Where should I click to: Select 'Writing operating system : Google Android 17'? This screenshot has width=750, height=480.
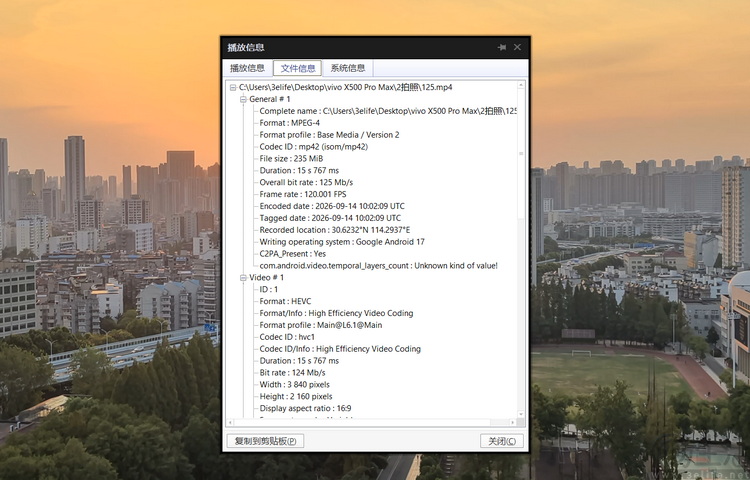tap(342, 242)
